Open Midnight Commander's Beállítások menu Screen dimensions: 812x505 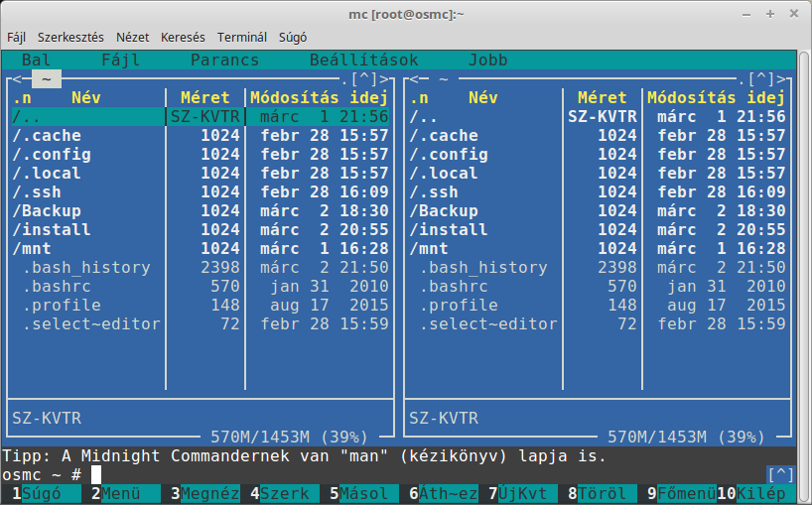pos(363,60)
